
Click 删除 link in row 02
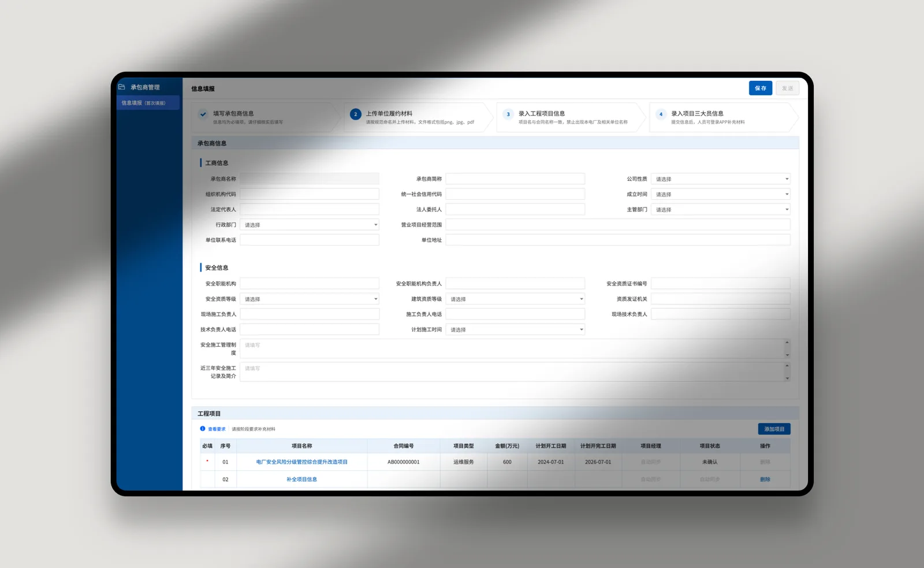pos(765,480)
